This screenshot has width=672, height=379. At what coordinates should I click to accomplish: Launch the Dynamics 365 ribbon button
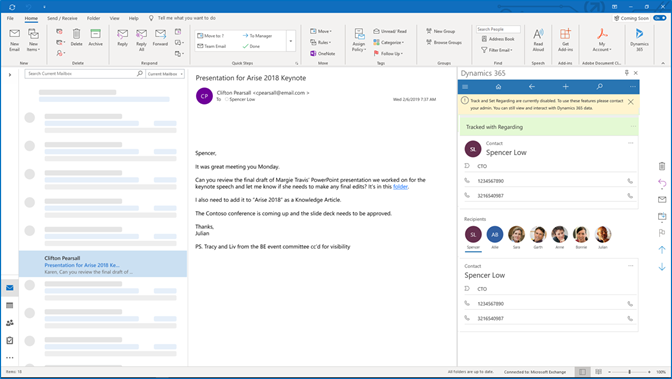(639, 39)
